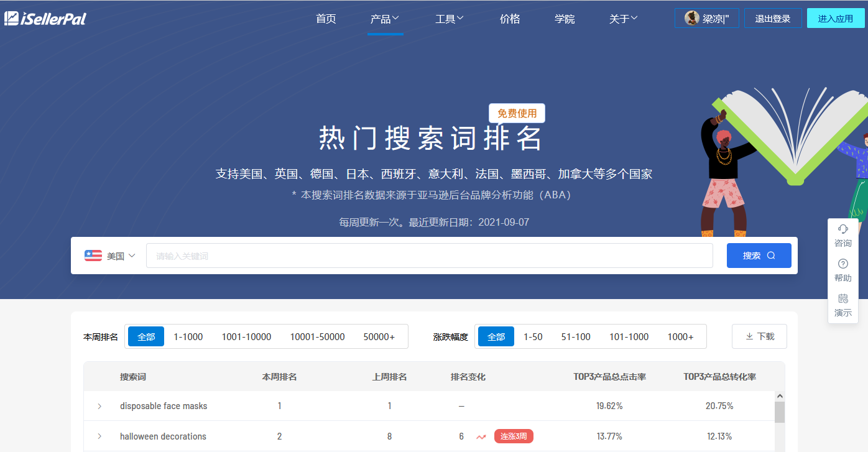Click the 'disposable face masks' keyword
This screenshot has height=452, width=868.
[x=164, y=406]
